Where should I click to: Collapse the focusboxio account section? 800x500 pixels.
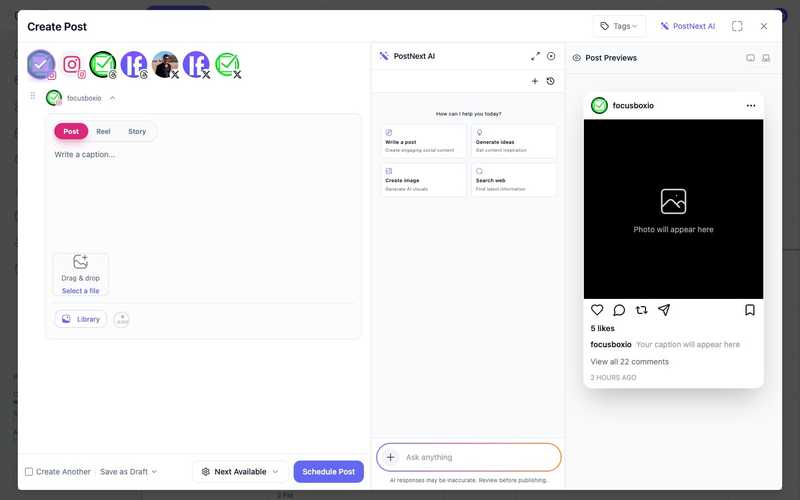click(113, 98)
